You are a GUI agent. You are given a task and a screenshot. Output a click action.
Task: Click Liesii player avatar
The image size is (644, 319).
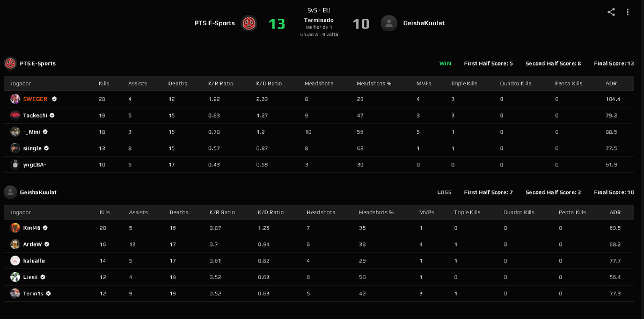click(15, 277)
